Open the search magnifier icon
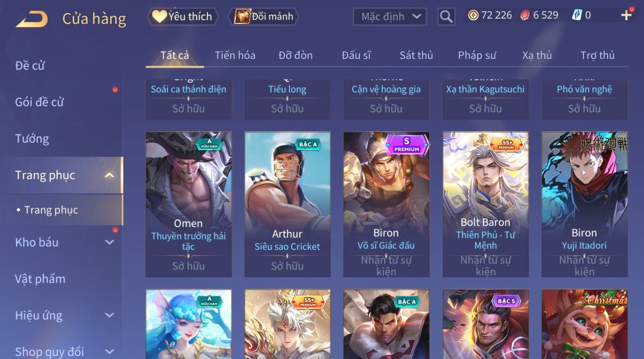The height and width of the screenshot is (359, 644). click(446, 17)
